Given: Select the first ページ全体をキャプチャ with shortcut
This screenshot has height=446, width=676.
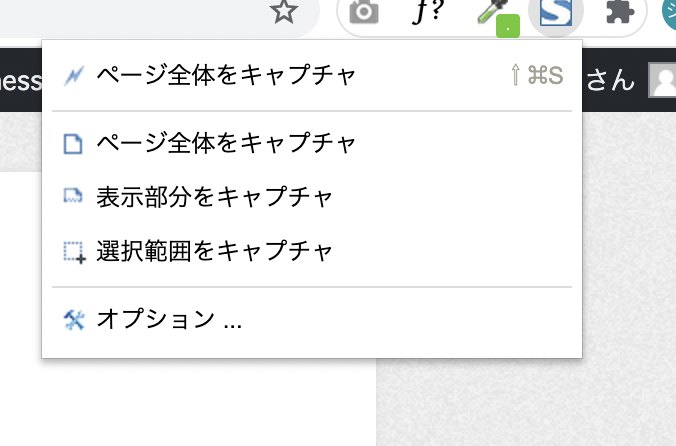Looking at the screenshot, I should [312, 75].
